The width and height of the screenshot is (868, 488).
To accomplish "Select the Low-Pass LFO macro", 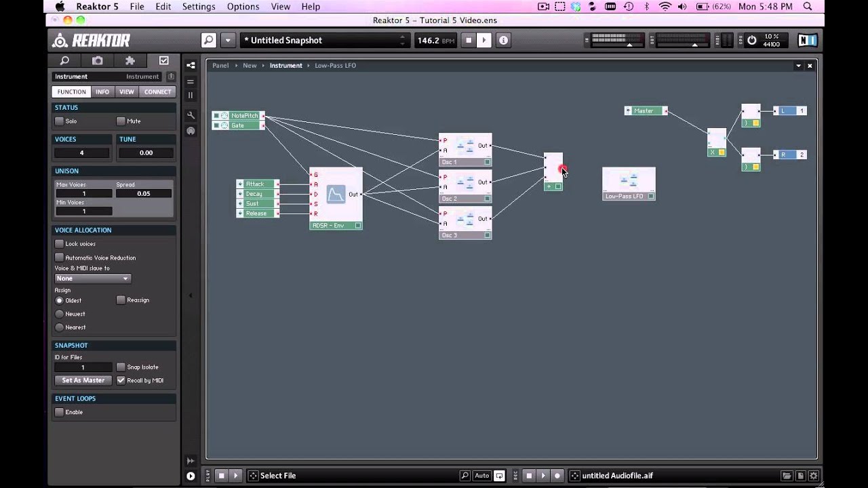I will (x=629, y=184).
